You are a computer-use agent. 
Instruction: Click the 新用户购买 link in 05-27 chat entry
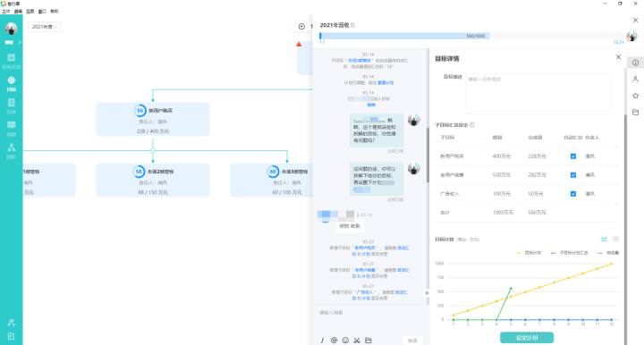366,248
